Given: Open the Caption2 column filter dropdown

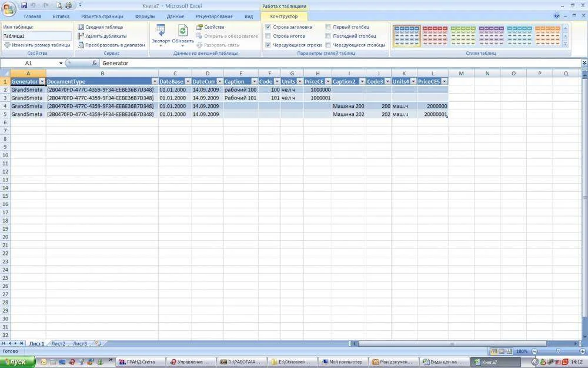Looking at the screenshot, I should 362,81.
